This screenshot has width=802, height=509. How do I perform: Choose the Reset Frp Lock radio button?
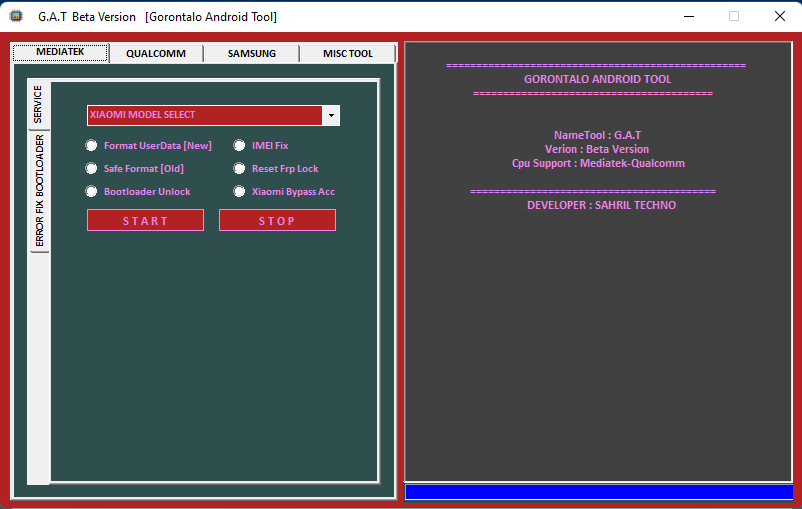[x=276, y=168]
